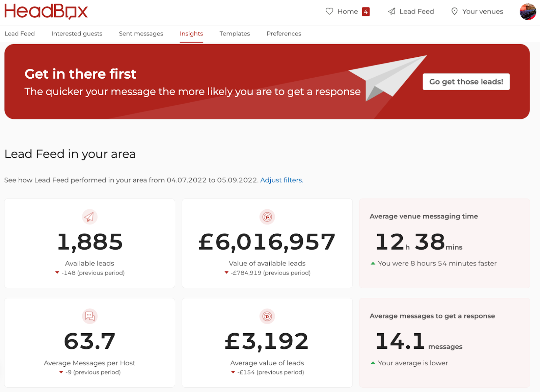
Task: Open the user profile avatar
Action: (528, 12)
